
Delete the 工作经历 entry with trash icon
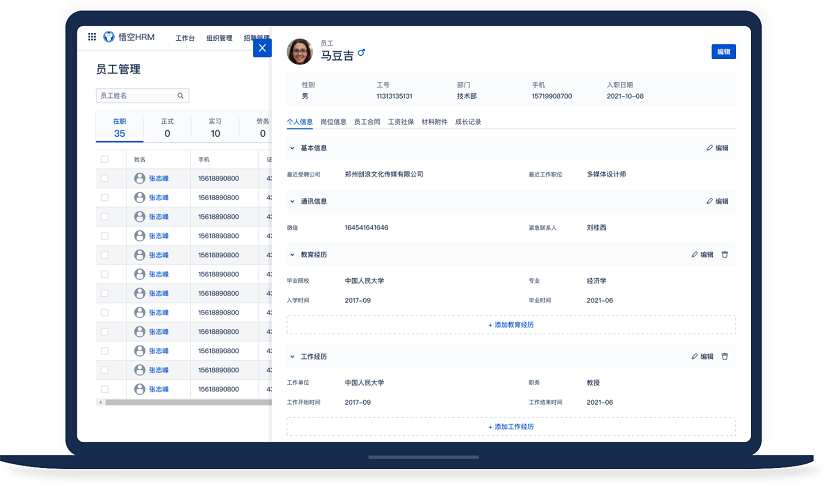(725, 356)
